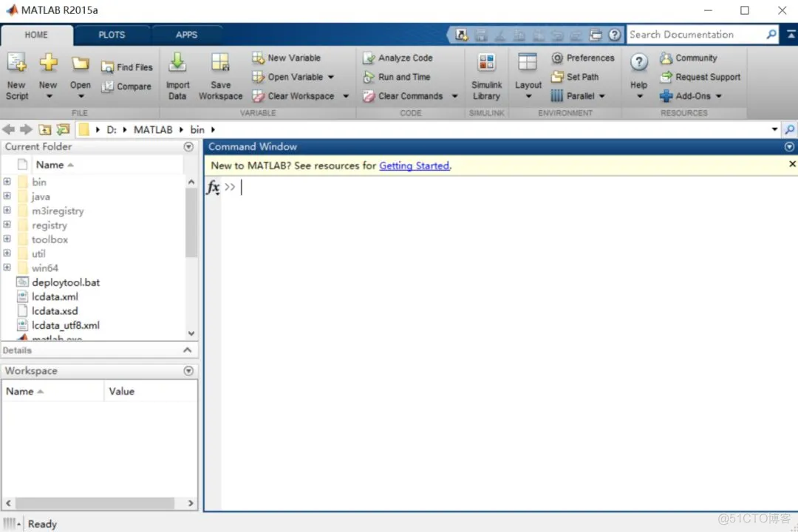798x532 pixels.
Task: Open Clear Commands dropdown arrow
Action: click(455, 96)
